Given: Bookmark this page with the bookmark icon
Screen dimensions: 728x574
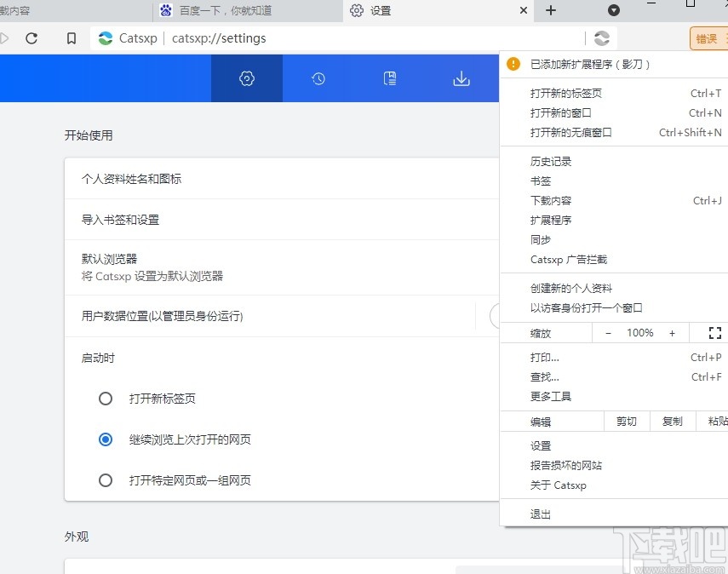Looking at the screenshot, I should (72, 38).
